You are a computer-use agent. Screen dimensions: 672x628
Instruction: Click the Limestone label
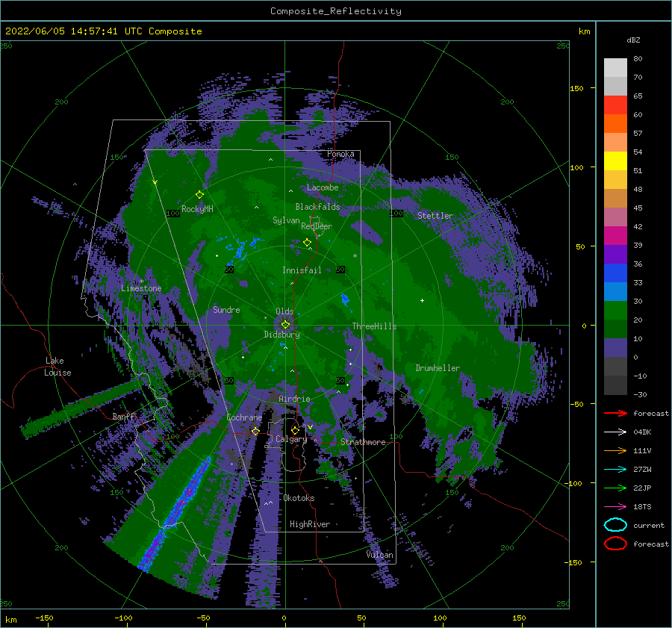point(141,288)
